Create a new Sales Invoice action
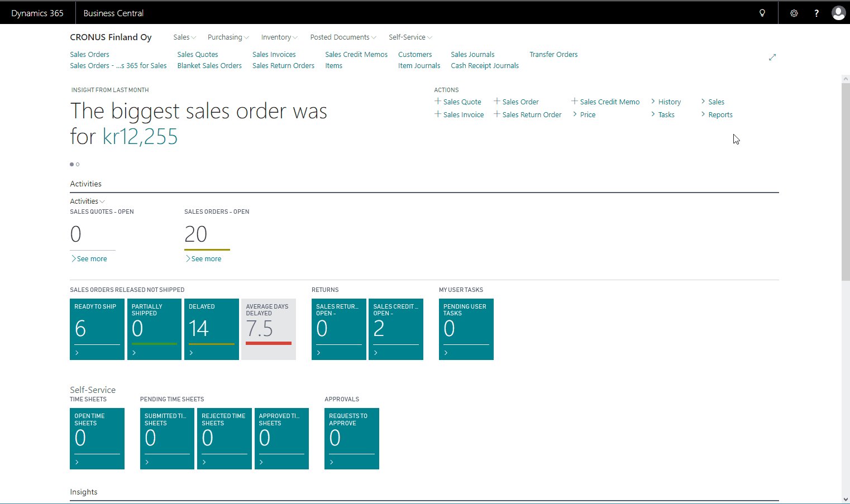This screenshot has width=850, height=504. [x=462, y=114]
